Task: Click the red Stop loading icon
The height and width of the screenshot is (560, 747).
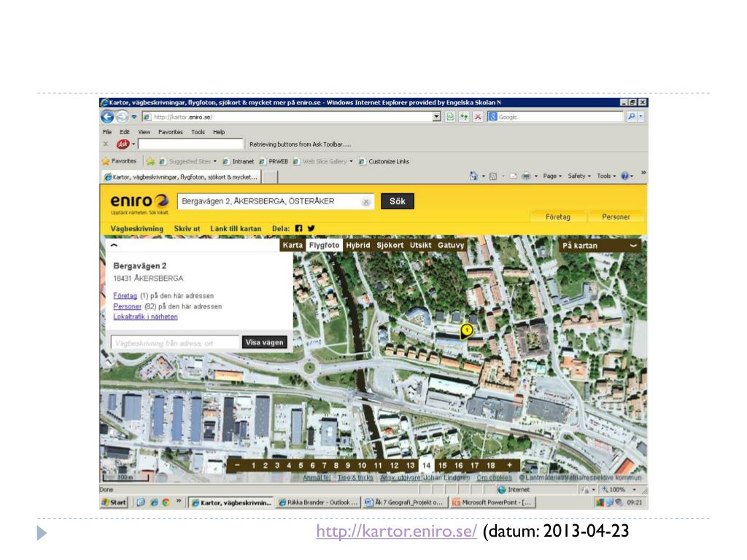Action: coord(477,117)
